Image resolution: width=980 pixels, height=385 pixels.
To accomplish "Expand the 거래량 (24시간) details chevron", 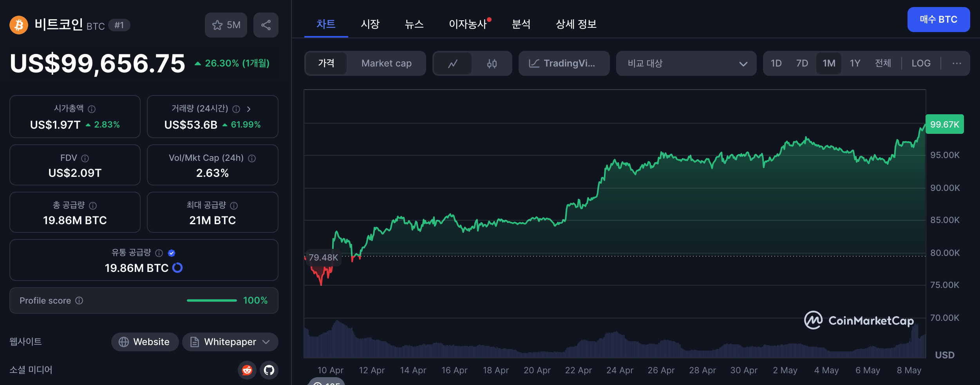I will coord(248,109).
